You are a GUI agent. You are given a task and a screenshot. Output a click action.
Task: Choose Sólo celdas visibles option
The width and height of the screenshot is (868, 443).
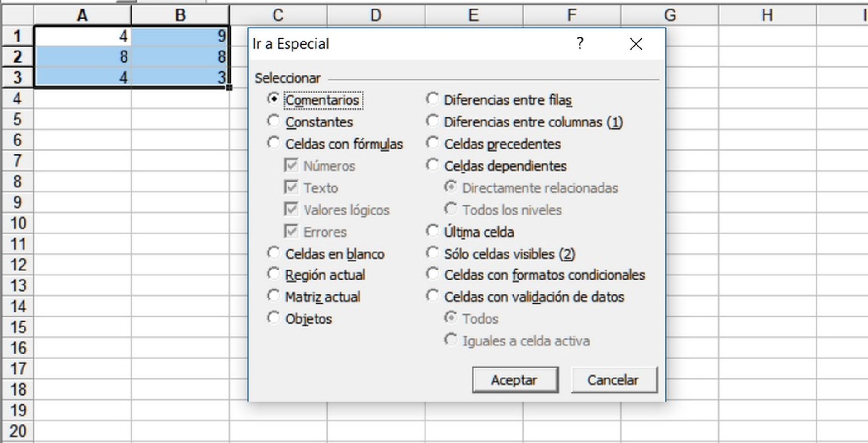[433, 253]
